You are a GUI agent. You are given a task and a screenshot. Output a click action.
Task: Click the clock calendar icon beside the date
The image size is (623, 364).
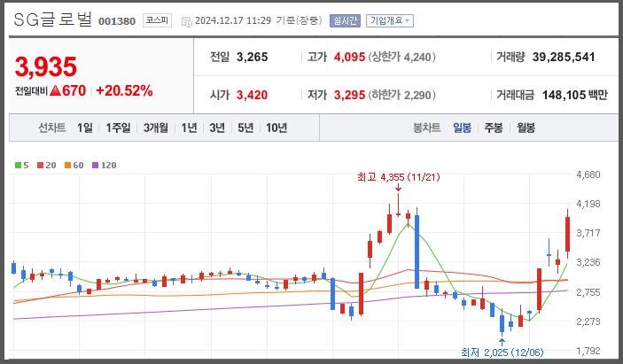(x=186, y=21)
